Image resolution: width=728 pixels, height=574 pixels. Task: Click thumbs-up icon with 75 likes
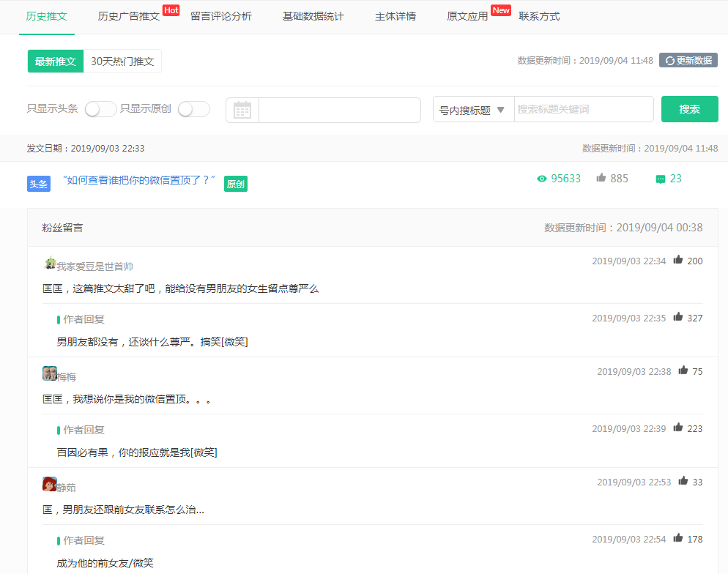[683, 370]
